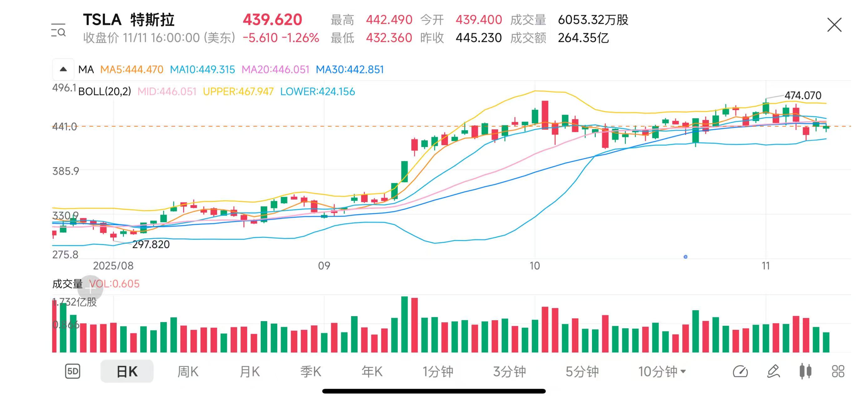Close the TSLA chart view

coord(834,25)
